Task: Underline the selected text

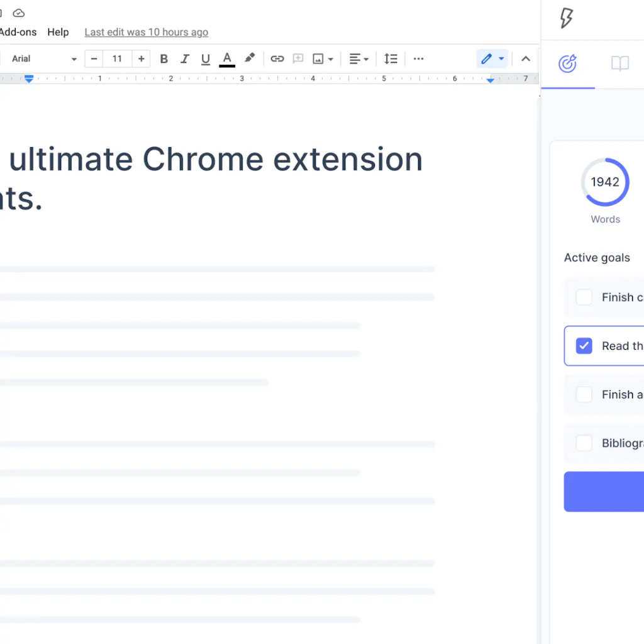Action: click(x=206, y=59)
